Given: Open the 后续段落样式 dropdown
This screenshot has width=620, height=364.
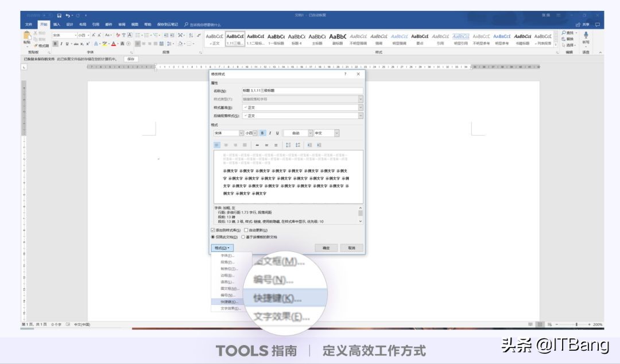Looking at the screenshot, I should (361, 115).
